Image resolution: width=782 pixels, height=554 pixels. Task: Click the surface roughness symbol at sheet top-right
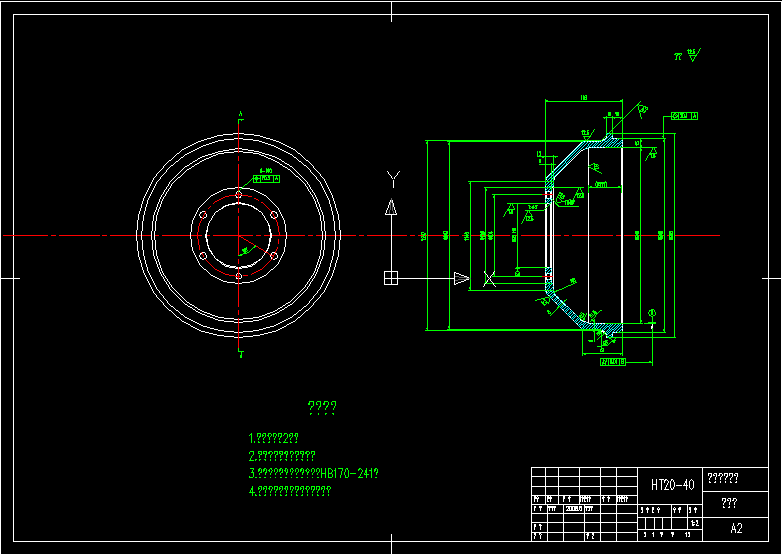click(693, 55)
